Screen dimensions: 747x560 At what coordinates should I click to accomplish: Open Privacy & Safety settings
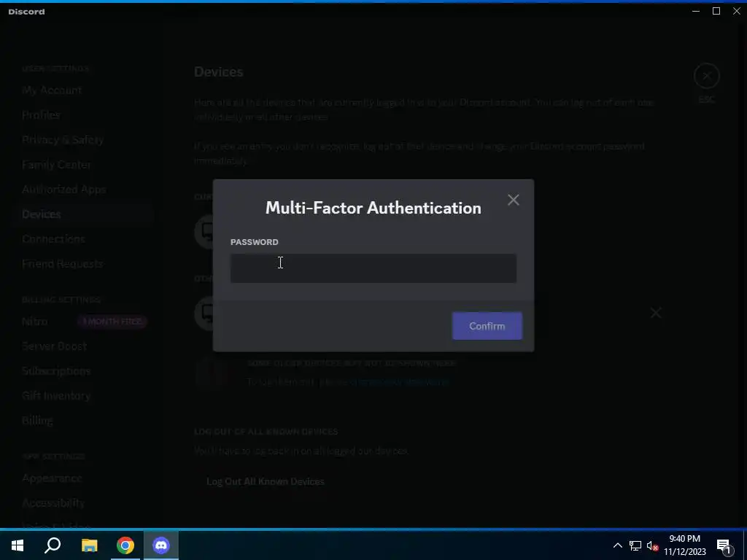click(63, 139)
